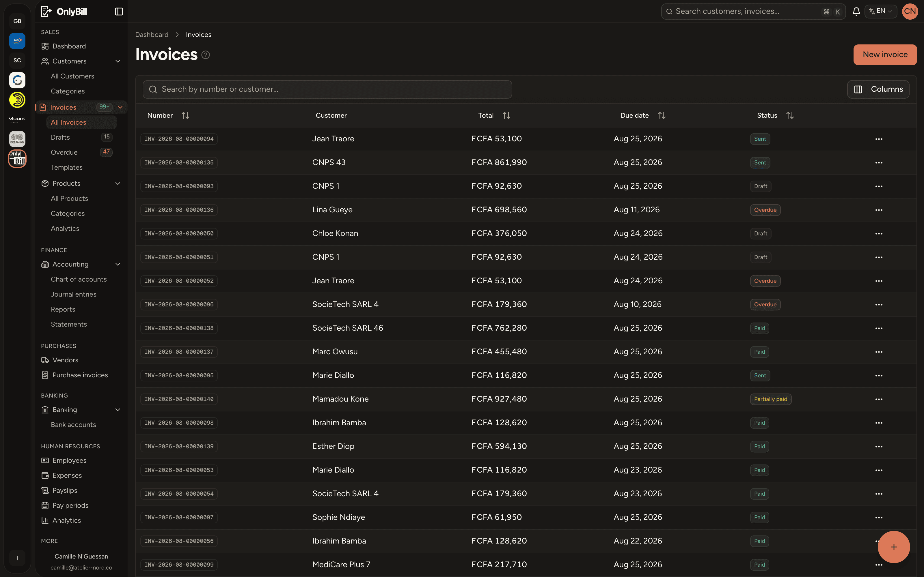Open the notifications bell
Screen dimensions: 924x577
click(856, 12)
